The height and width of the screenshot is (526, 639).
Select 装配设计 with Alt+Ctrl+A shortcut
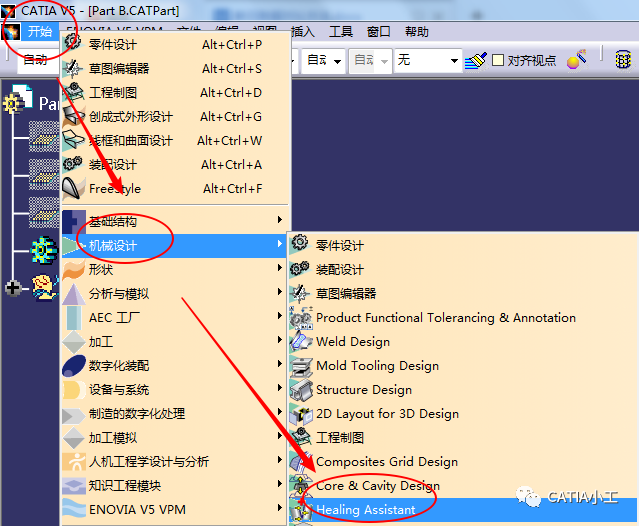pos(175,165)
